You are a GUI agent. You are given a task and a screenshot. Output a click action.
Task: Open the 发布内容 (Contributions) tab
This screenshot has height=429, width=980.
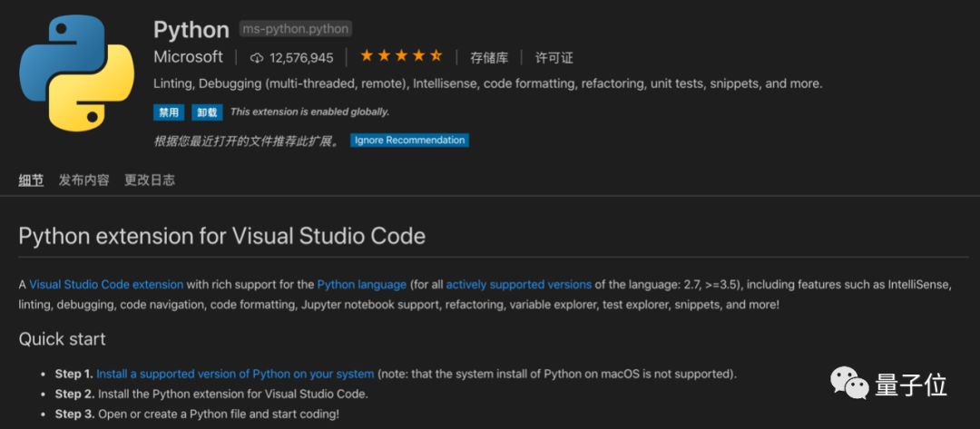[x=83, y=180]
